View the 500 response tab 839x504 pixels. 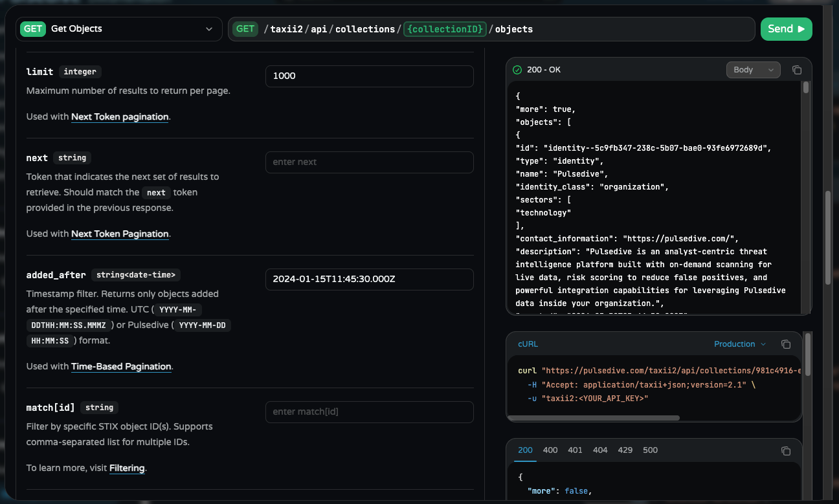650,450
